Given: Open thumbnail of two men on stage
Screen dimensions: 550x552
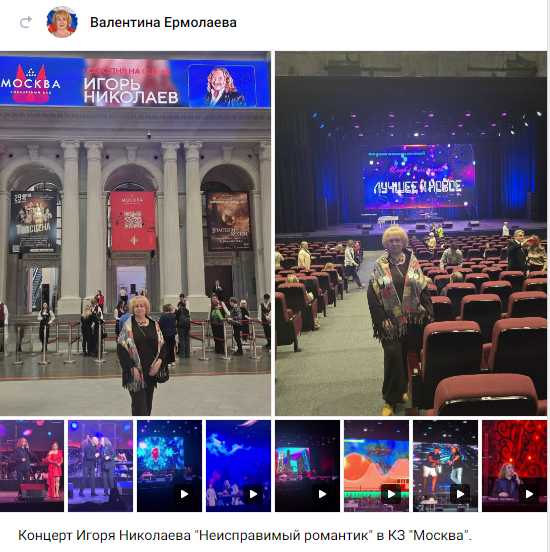Looking at the screenshot, I should coord(100,466).
